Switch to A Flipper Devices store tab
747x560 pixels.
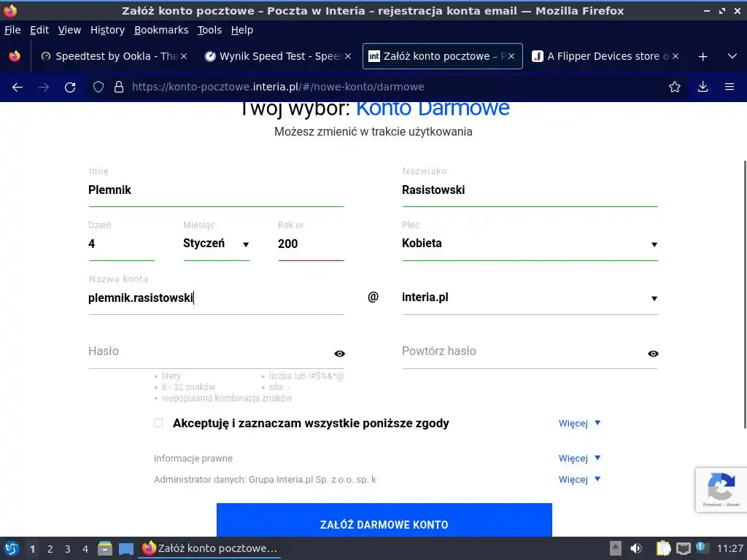(605, 56)
